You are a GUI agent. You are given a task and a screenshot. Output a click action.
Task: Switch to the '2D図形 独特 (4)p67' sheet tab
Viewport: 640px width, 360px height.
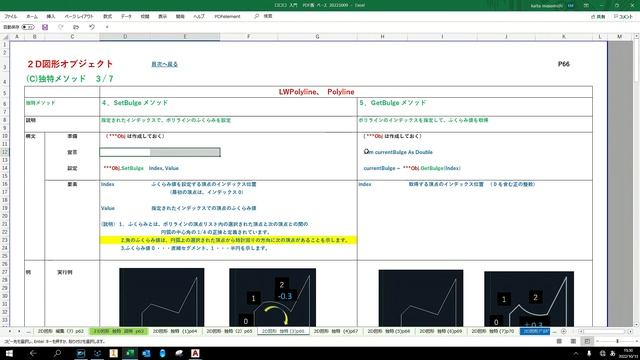point(336,331)
